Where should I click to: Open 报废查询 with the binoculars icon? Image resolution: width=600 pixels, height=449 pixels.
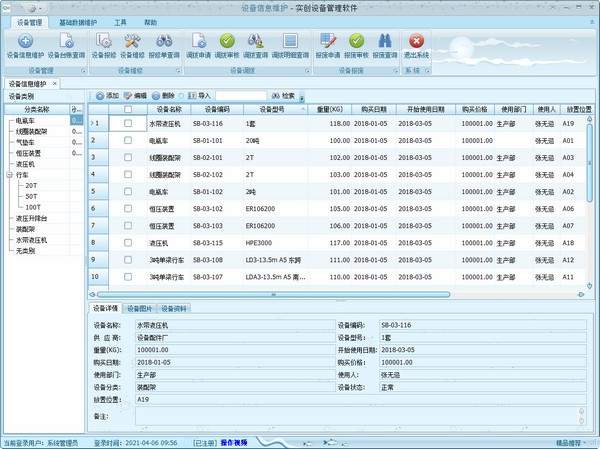(x=382, y=44)
